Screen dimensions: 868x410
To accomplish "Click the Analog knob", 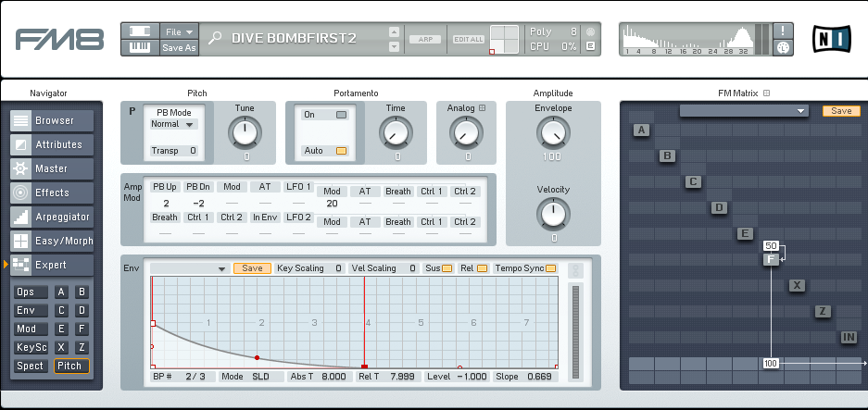I will [466, 132].
